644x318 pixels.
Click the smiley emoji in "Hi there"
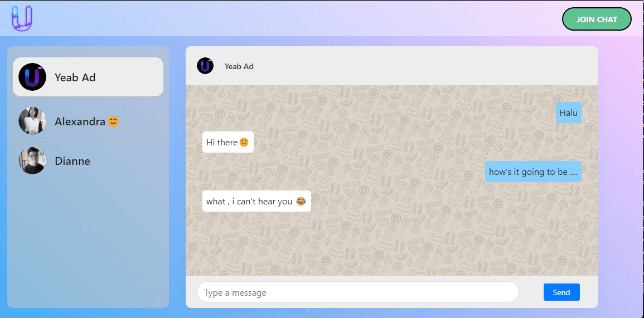click(244, 143)
